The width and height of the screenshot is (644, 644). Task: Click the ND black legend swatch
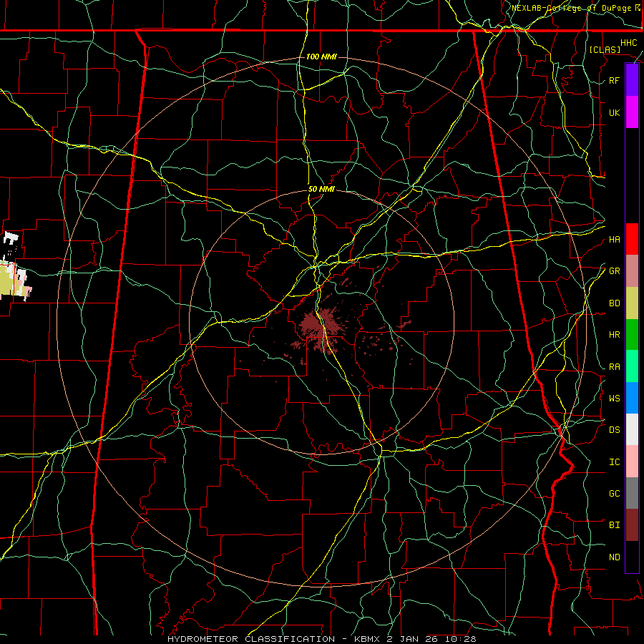632,557
